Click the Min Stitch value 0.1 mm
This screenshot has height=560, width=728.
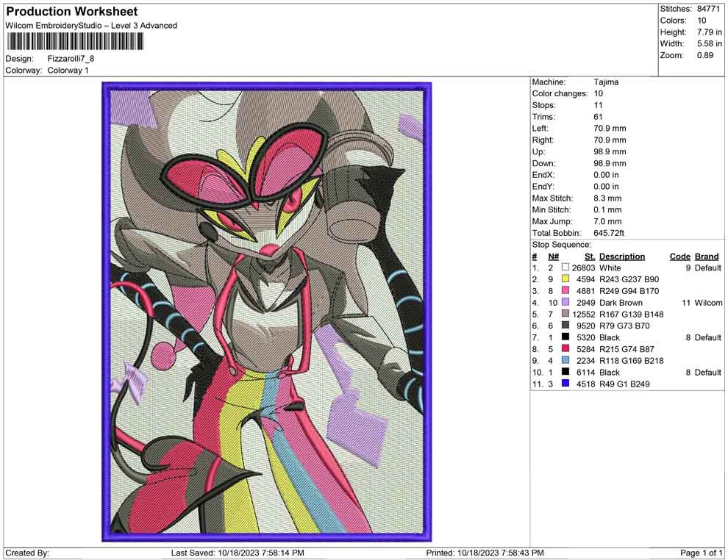coord(607,209)
